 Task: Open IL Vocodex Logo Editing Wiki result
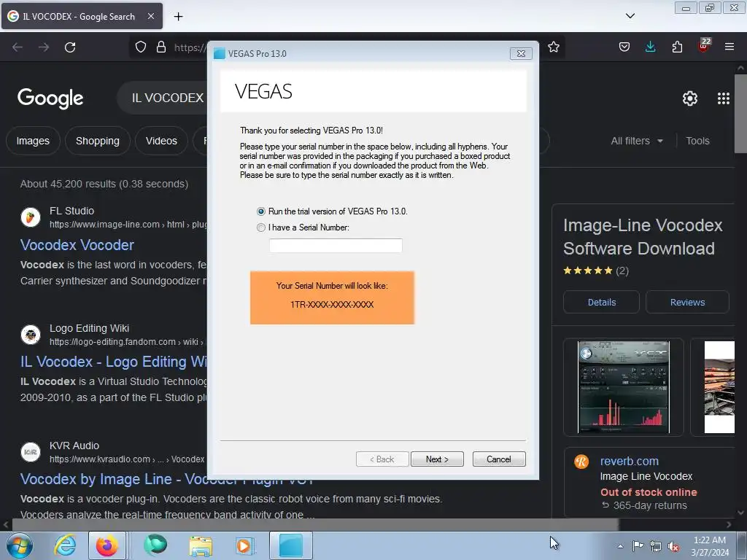(113, 362)
